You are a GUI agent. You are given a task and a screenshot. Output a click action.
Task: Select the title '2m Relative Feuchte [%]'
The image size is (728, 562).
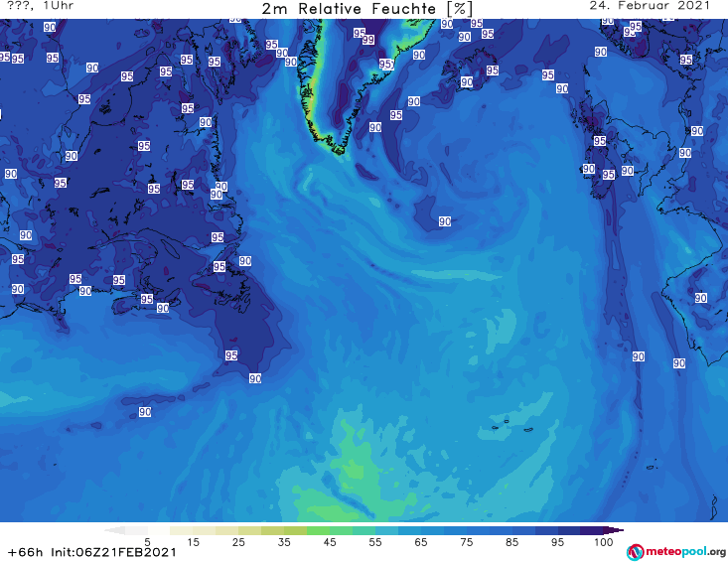(x=367, y=9)
